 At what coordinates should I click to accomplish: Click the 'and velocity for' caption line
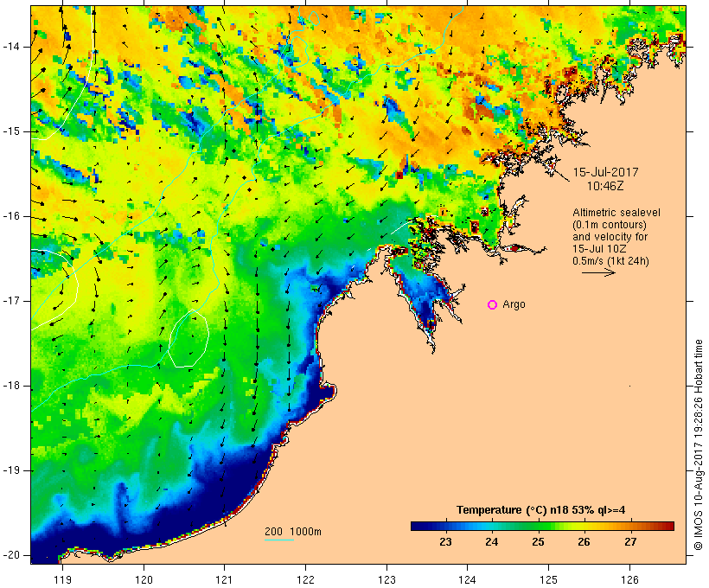coord(610,237)
